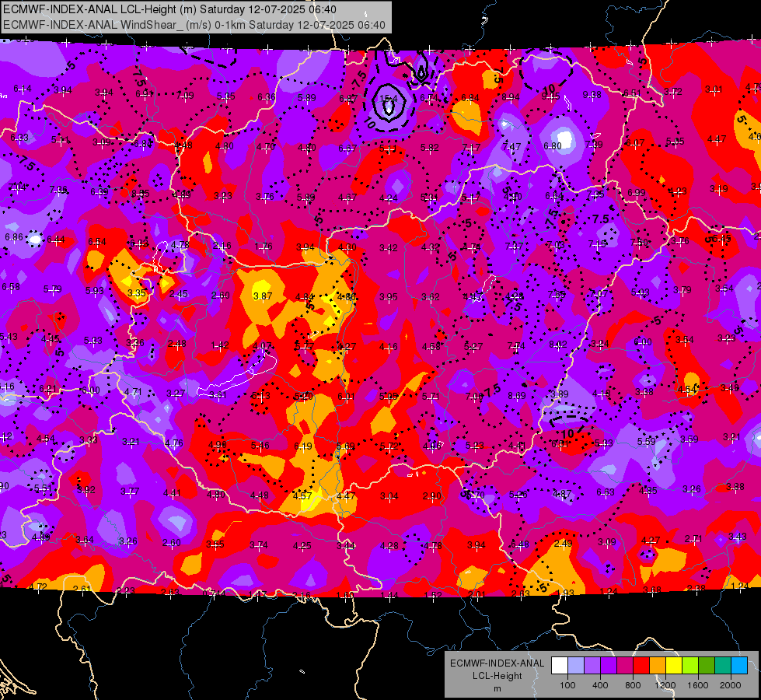This screenshot has width=761, height=700.
Task: Click the legend tick label 400
Action: coord(600,685)
